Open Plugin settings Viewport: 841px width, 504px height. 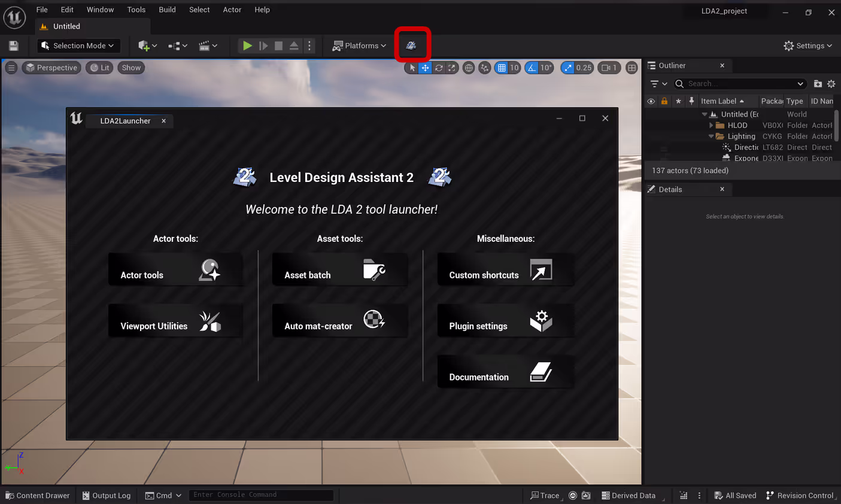click(506, 321)
